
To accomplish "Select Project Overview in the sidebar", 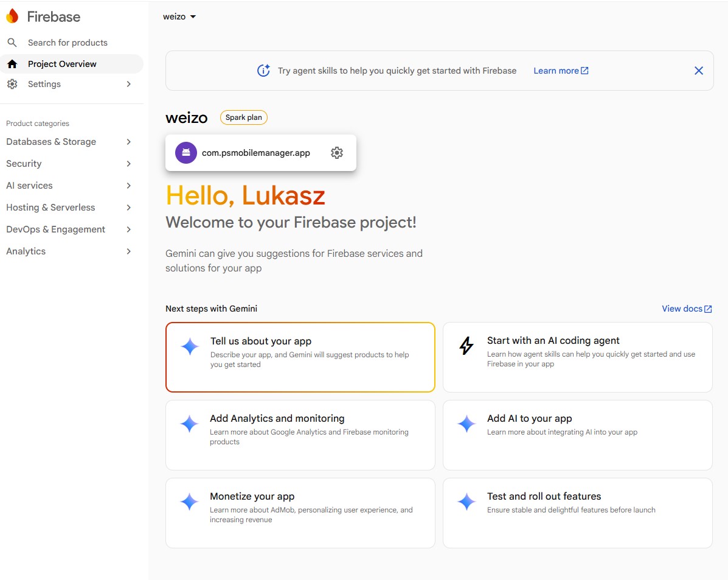I will click(72, 64).
